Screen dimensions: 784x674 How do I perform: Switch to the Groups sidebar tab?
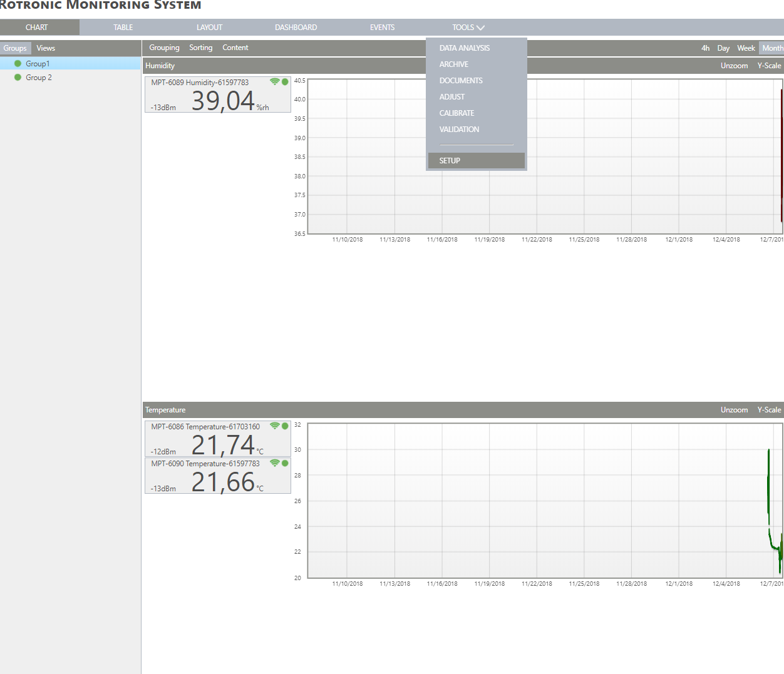(15, 48)
